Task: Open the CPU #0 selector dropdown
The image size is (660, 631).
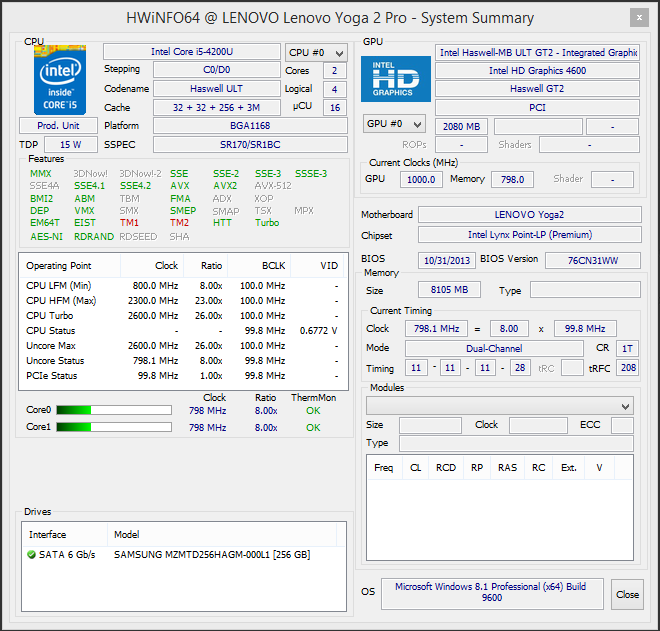Action: [x=316, y=53]
